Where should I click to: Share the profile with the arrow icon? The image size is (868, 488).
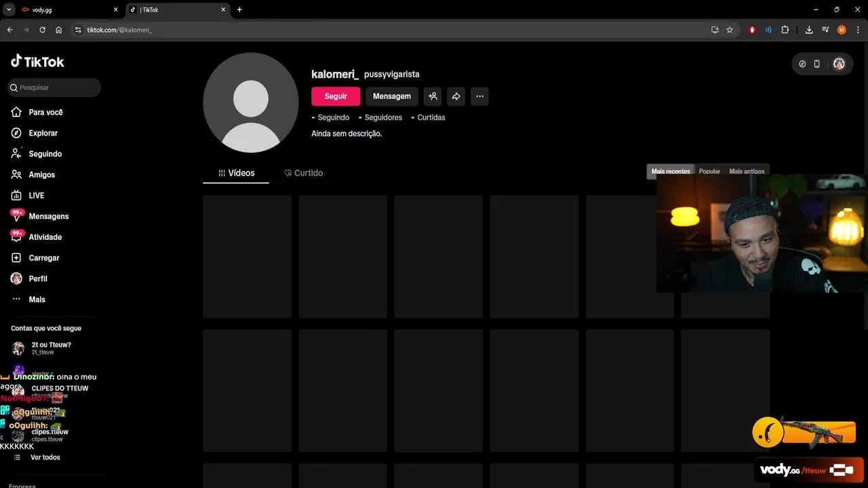coord(456,96)
